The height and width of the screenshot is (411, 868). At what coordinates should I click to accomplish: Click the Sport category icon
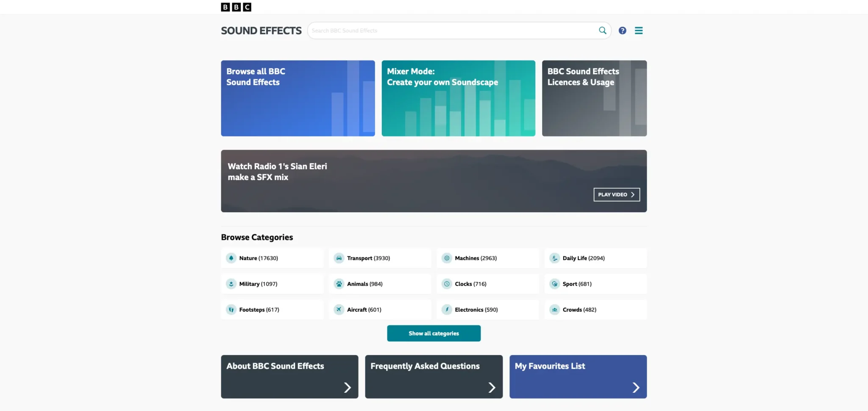554,284
